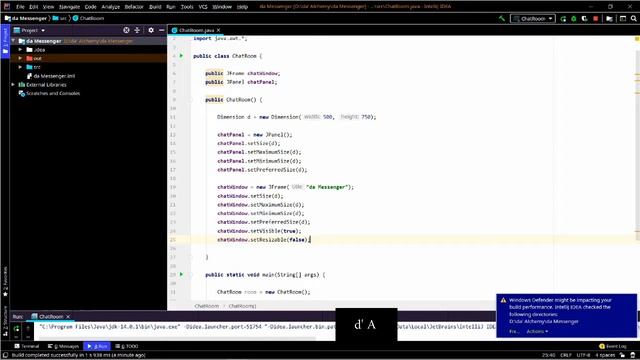Select Scratches and Consoles
This screenshot has height=360, width=640.
[x=49, y=93]
